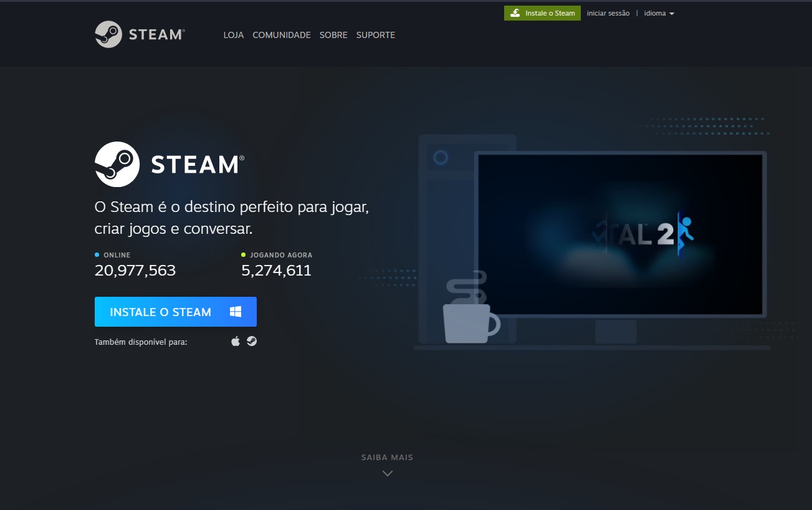The height and width of the screenshot is (510, 812).
Task: Open the COMUNIDADE menu
Action: click(x=281, y=35)
